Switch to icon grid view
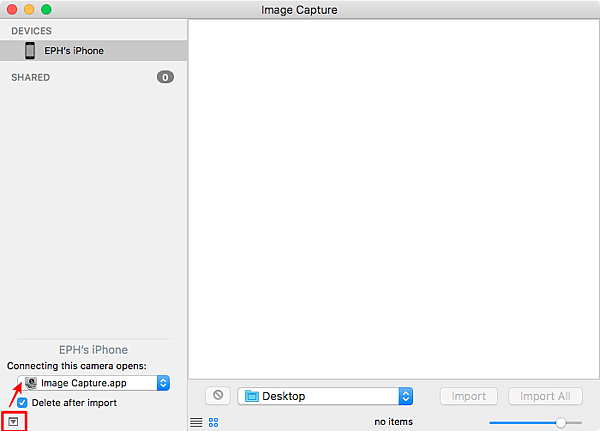This screenshot has width=600, height=431. coord(214,423)
